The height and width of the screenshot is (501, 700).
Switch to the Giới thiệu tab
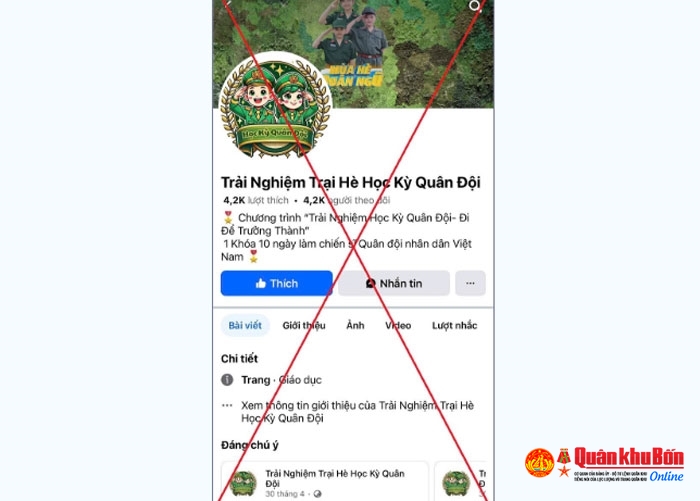(x=304, y=326)
